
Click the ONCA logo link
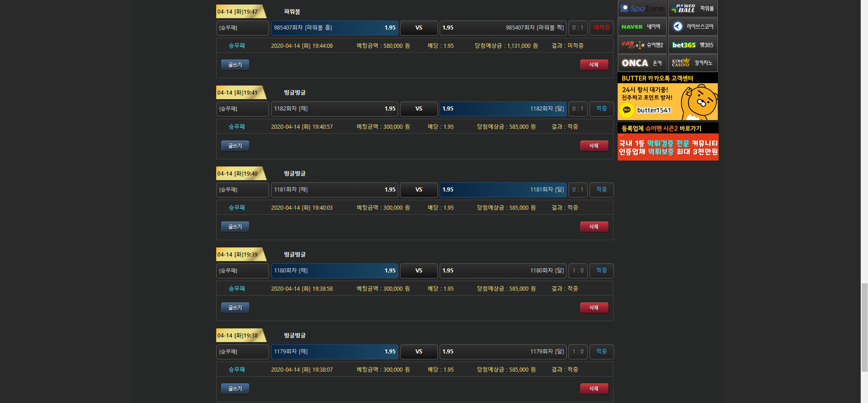(642, 63)
